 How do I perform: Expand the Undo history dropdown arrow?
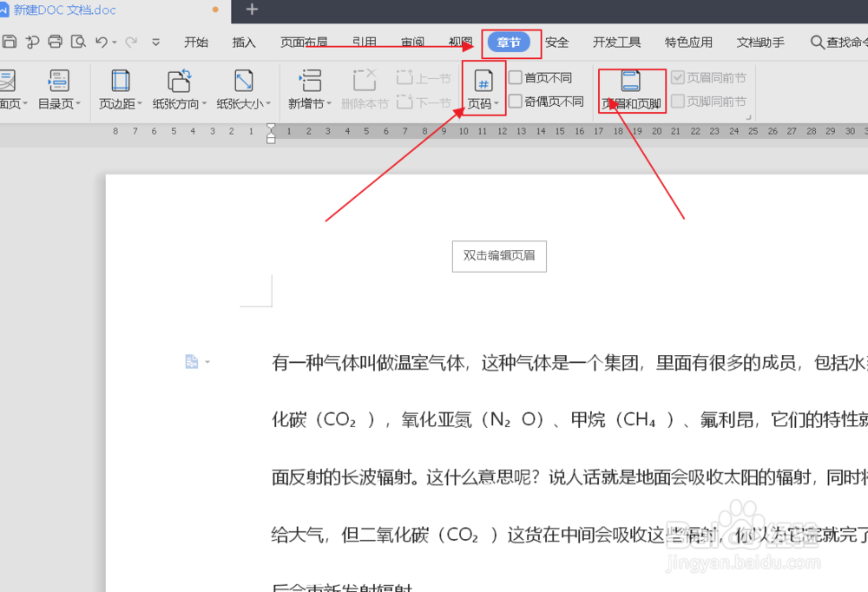pos(114,42)
